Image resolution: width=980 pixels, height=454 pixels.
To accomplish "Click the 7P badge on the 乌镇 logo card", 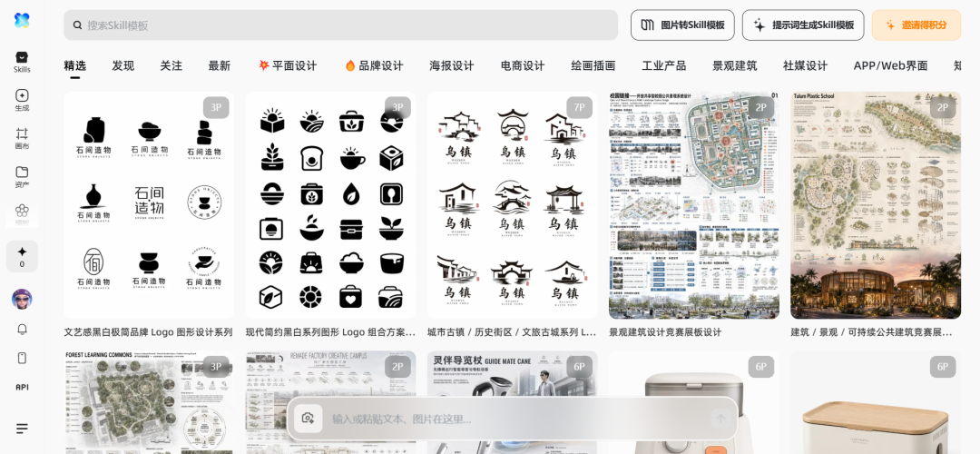I will pos(579,107).
